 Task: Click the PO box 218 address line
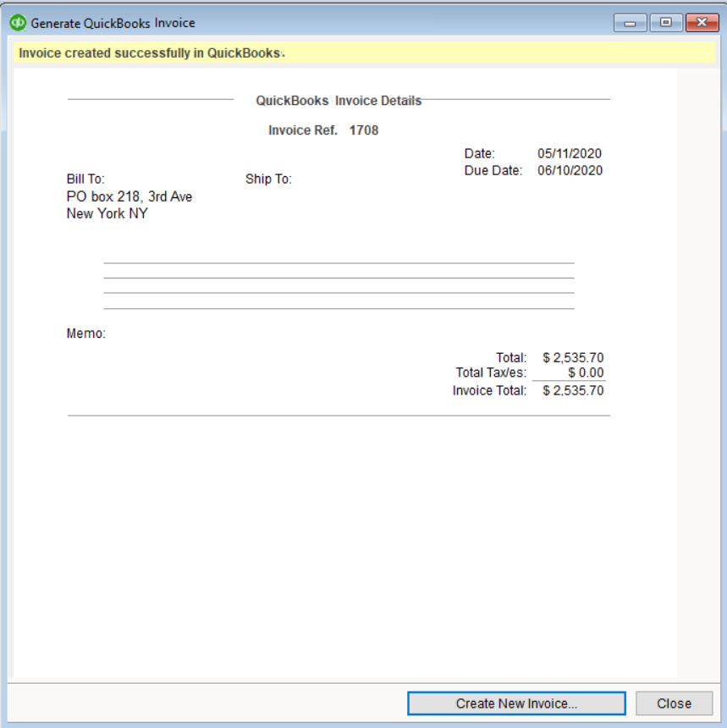[x=129, y=196]
